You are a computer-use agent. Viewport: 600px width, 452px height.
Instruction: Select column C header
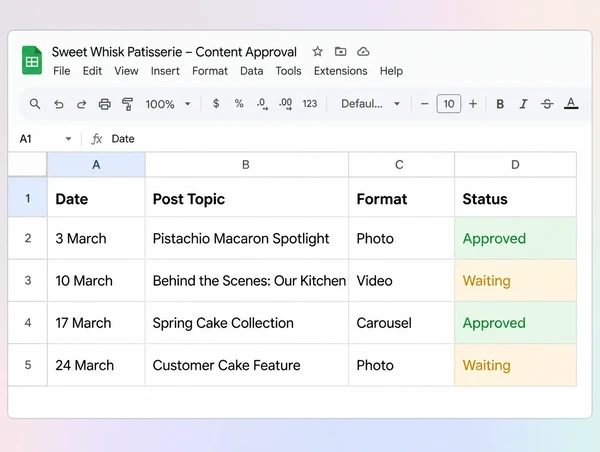pyautogui.click(x=401, y=165)
